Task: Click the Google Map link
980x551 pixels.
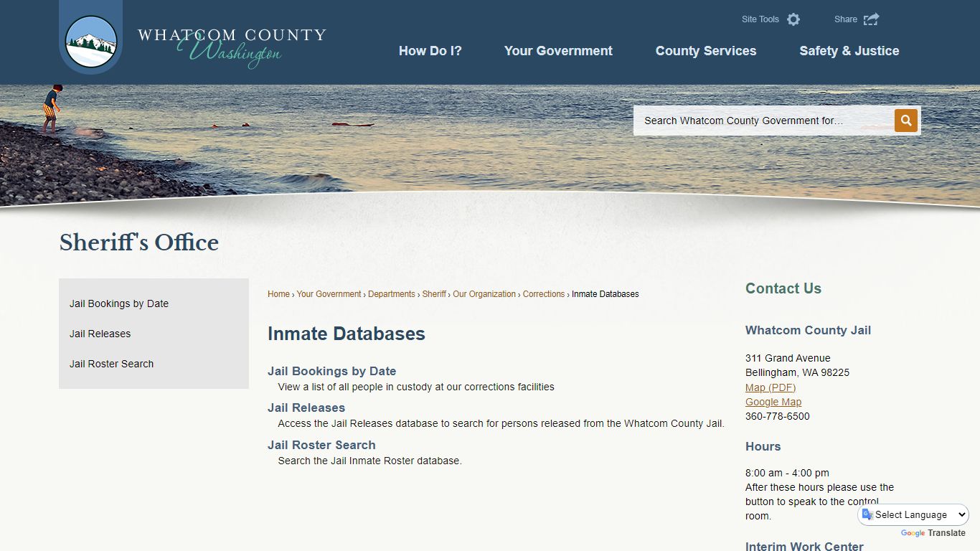Action: coord(773,402)
